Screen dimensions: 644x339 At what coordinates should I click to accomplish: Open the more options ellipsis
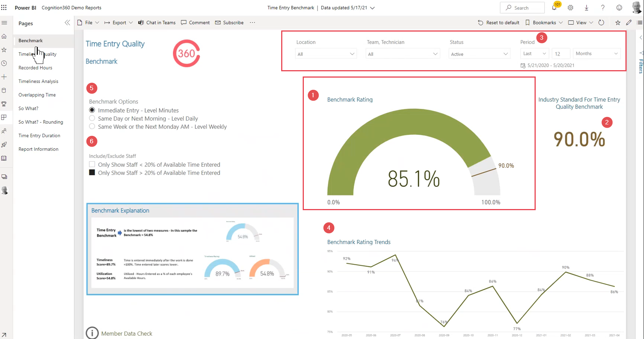252,23
